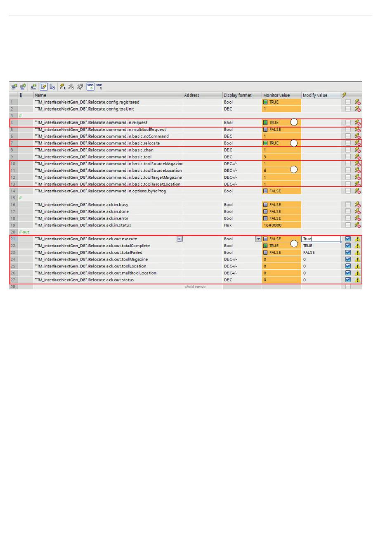Click the Modify value field containing True
This screenshot has width=392, height=537.
(x=321, y=239)
